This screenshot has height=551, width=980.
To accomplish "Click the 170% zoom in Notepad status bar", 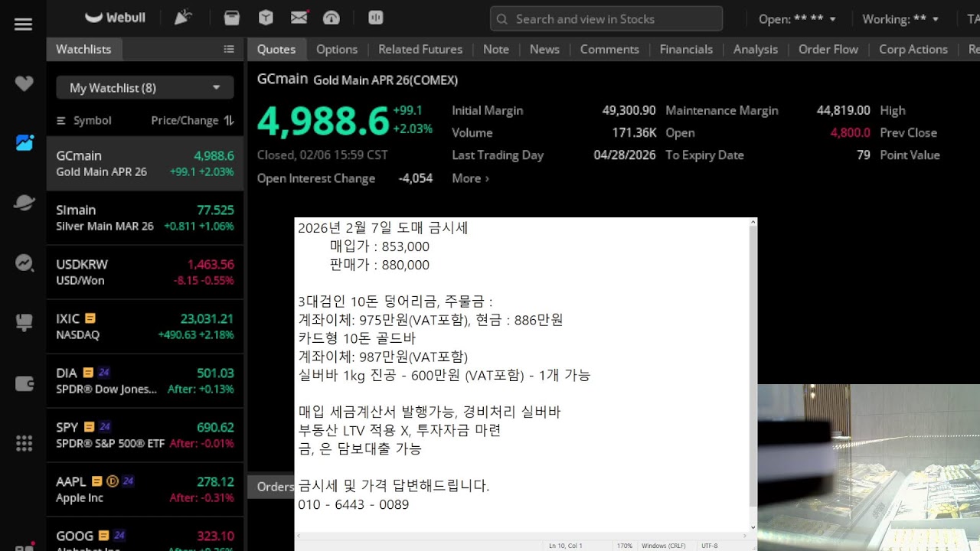I will [x=625, y=546].
